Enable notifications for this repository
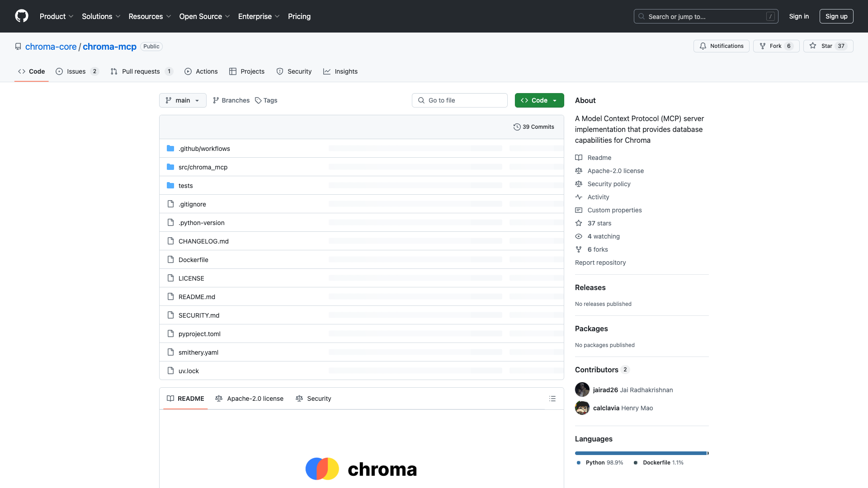Image resolution: width=868 pixels, height=488 pixels. 721,46
